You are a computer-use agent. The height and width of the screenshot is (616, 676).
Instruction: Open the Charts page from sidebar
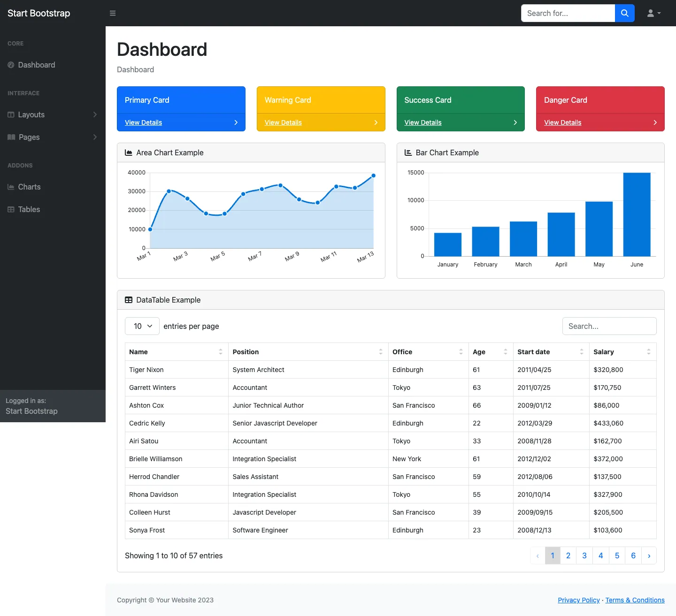pyautogui.click(x=53, y=187)
